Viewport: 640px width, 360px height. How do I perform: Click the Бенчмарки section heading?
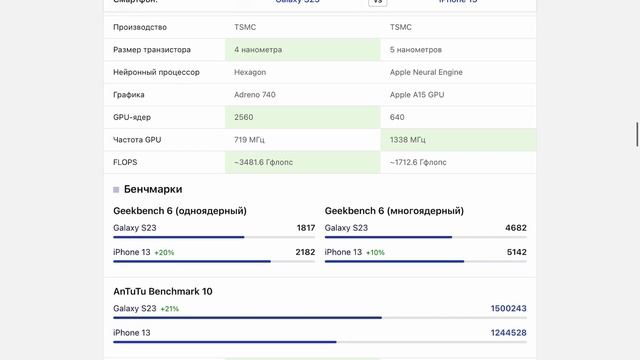(153, 189)
